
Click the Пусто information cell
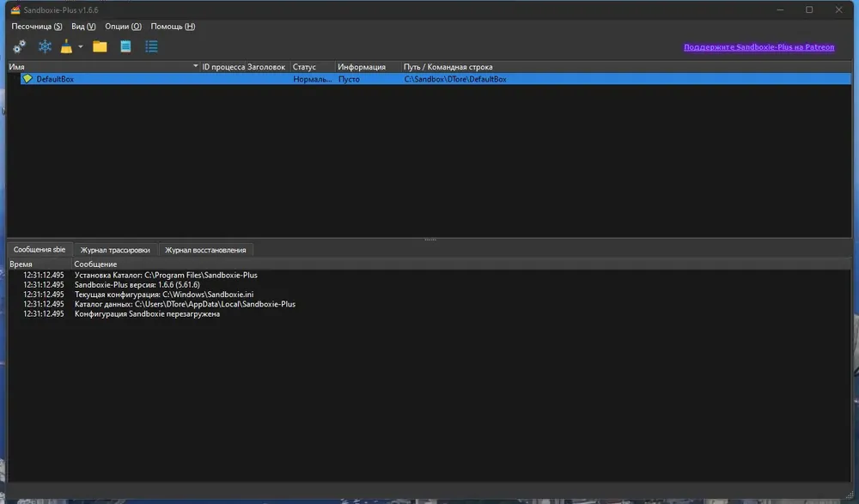click(349, 79)
